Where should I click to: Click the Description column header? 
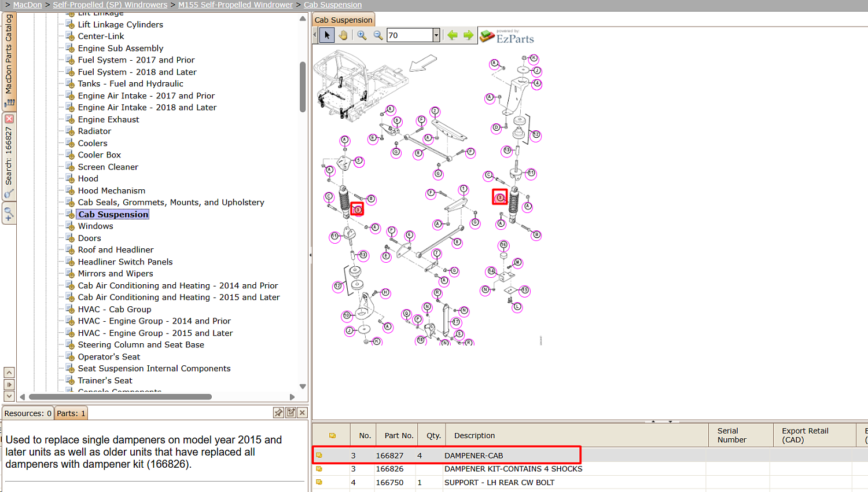click(x=475, y=435)
